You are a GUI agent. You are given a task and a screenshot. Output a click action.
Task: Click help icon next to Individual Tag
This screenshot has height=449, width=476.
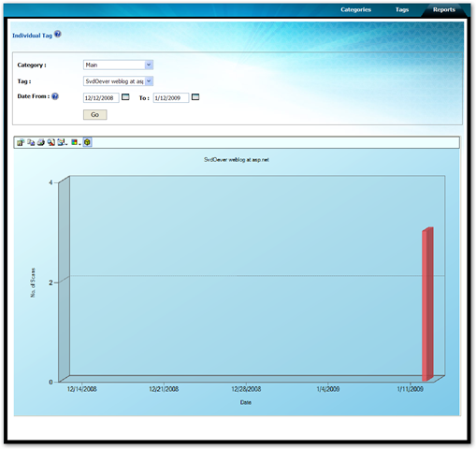point(58,34)
